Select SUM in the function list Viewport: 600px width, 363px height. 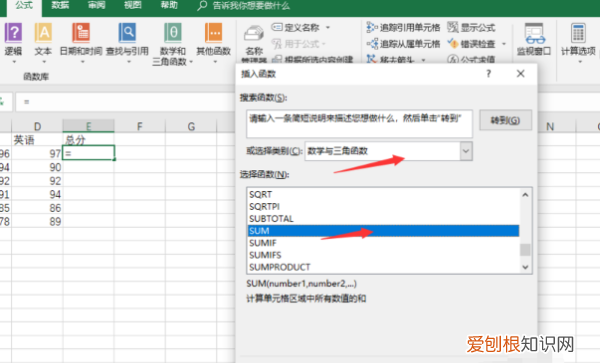383,231
